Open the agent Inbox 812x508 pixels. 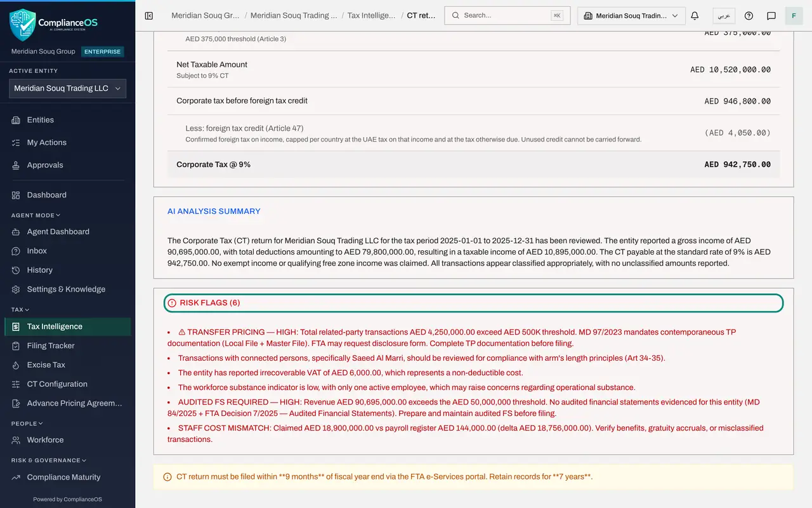(67, 251)
